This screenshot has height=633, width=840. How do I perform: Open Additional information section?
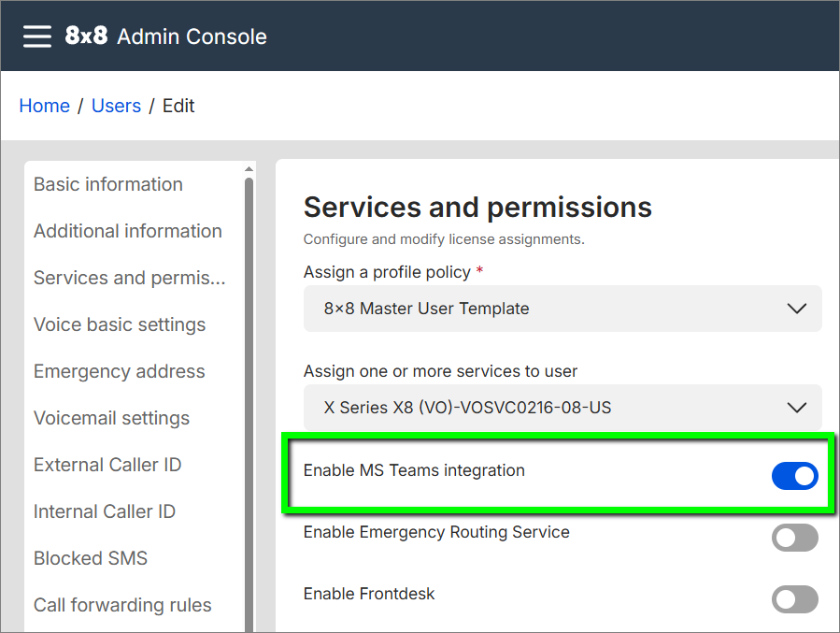tap(128, 231)
